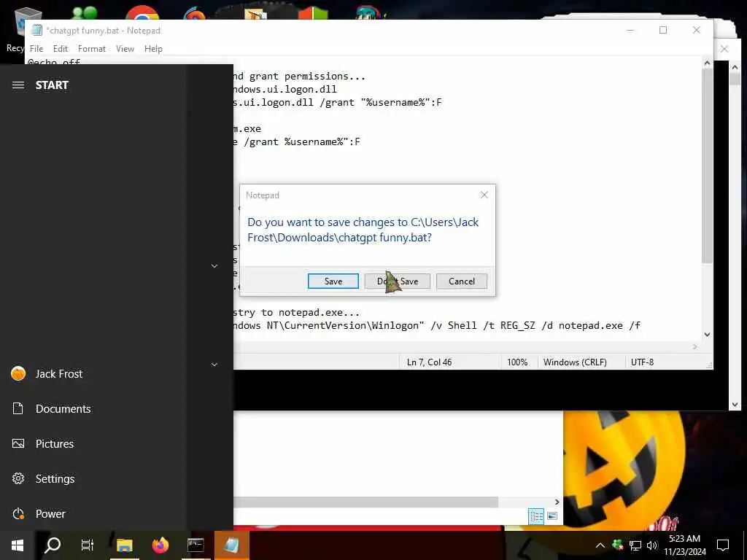
Task: Open Task View on the taskbar
Action: (x=88, y=545)
